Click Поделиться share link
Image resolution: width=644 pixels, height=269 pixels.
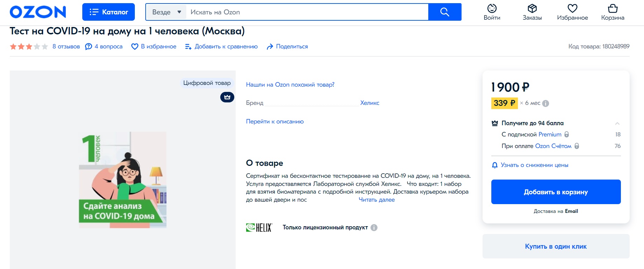point(287,47)
